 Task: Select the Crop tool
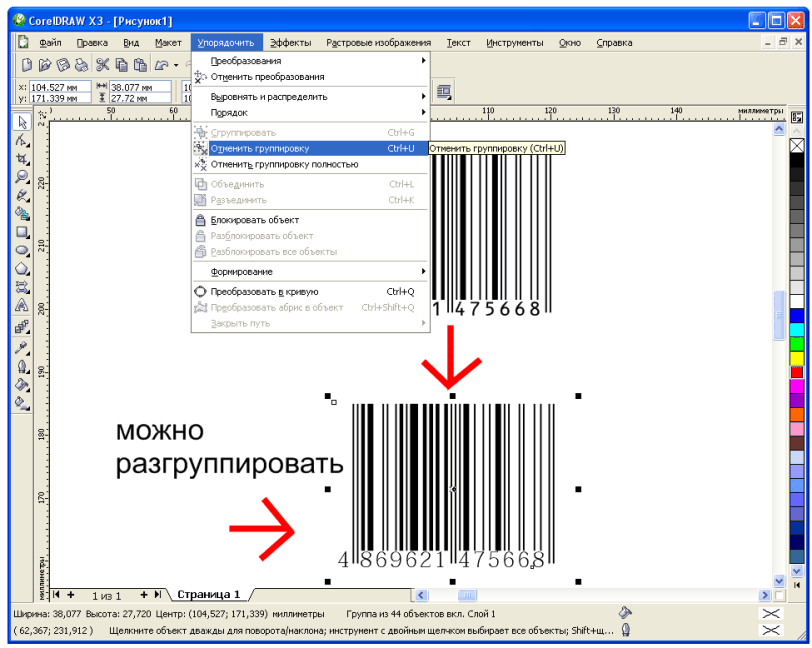coord(22,159)
